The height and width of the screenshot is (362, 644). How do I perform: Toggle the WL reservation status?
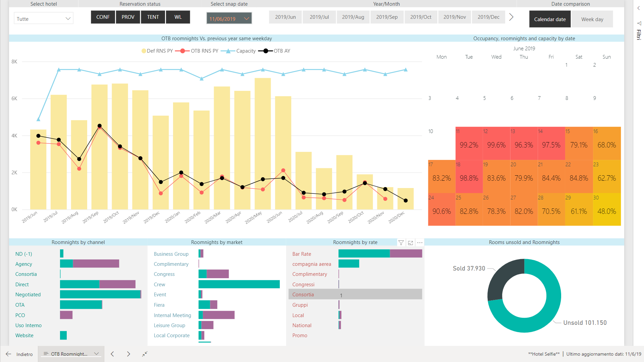coord(178,17)
